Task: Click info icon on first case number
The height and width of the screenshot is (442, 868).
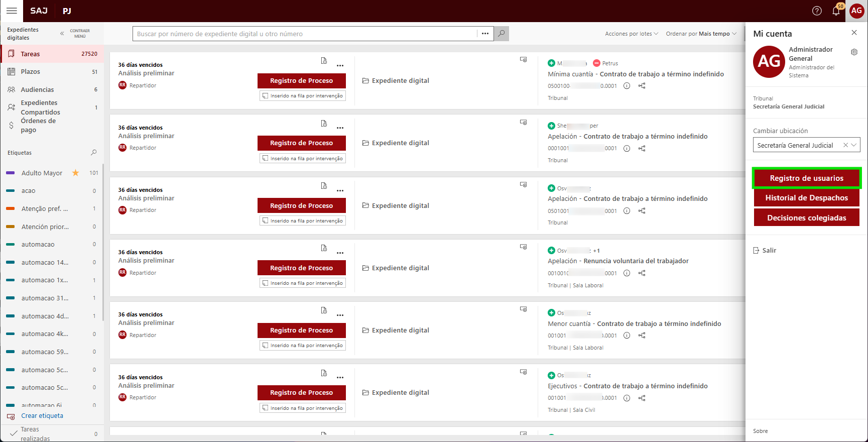Action: (x=627, y=86)
